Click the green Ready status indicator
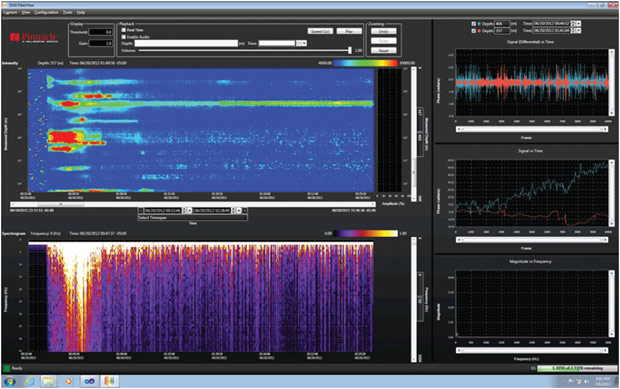620x389 pixels. coord(7,368)
